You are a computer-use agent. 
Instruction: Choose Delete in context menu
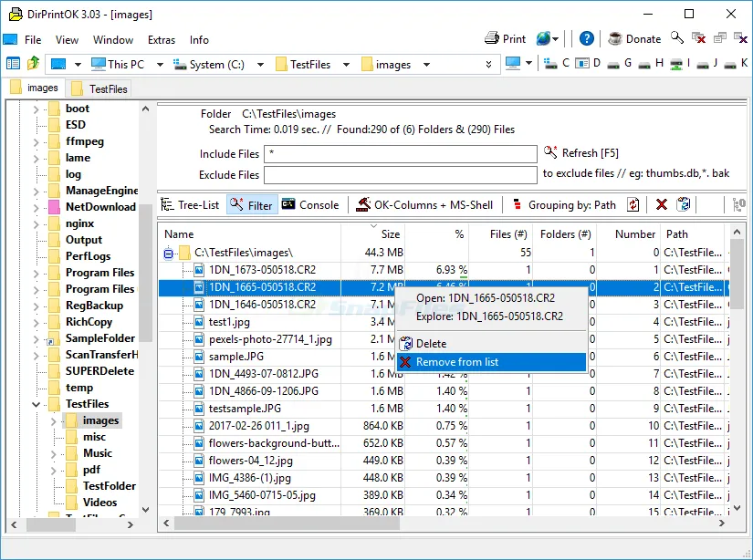[x=491, y=344]
